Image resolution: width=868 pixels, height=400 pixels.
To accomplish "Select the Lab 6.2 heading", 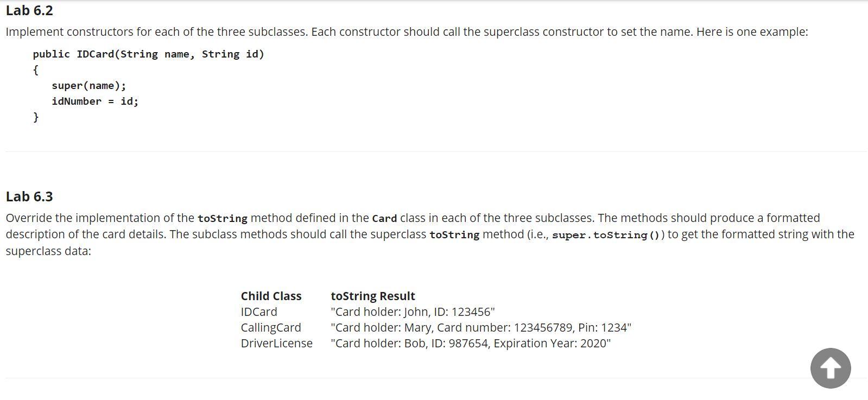I will point(29,10).
